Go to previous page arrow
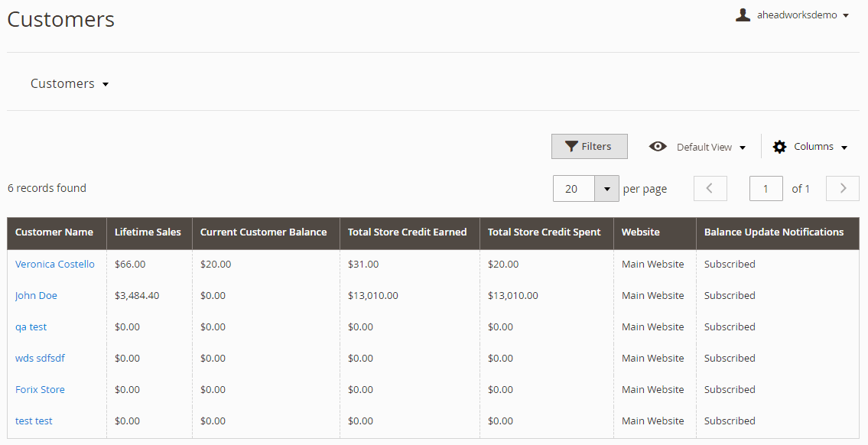 click(710, 189)
